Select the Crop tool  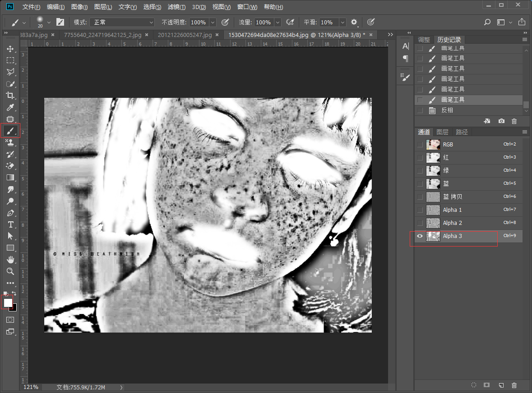(x=10, y=96)
